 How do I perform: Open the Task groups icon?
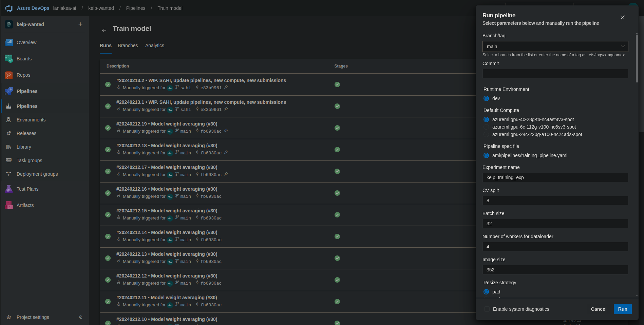tap(9, 160)
